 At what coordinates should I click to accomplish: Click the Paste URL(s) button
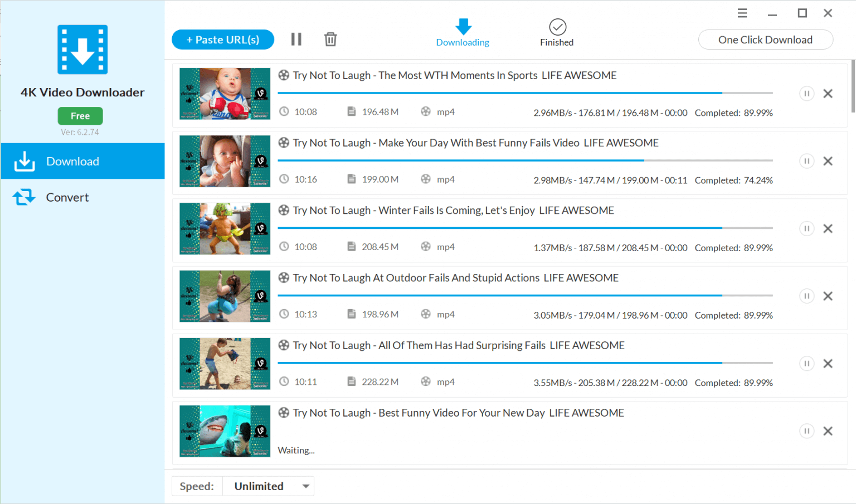[x=222, y=39]
